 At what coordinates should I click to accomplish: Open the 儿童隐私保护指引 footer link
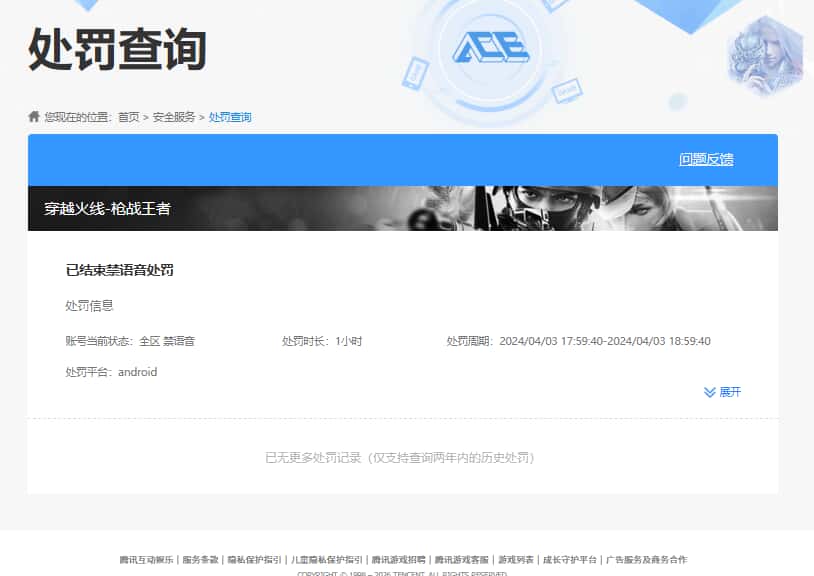327,559
